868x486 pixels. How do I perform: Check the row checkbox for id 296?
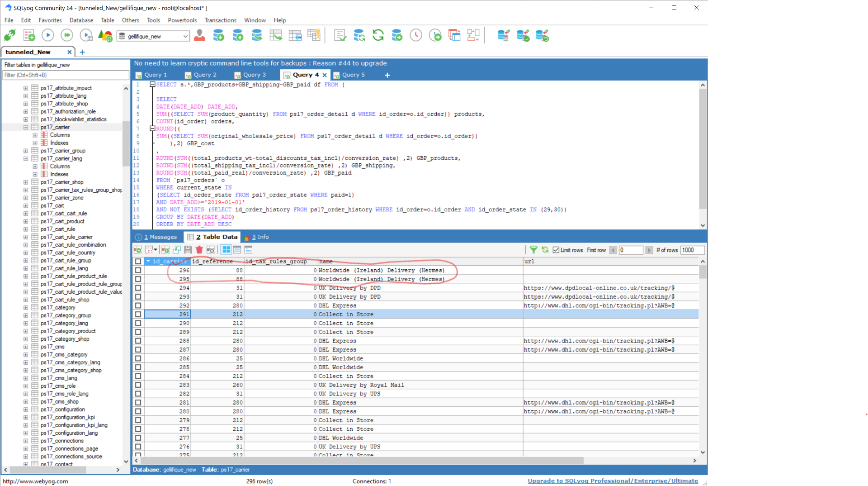[138, 270]
